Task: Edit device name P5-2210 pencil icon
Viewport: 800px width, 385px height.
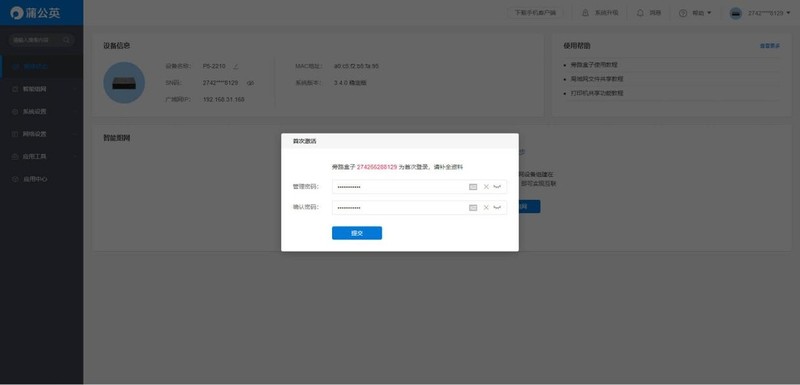Action: click(236, 66)
